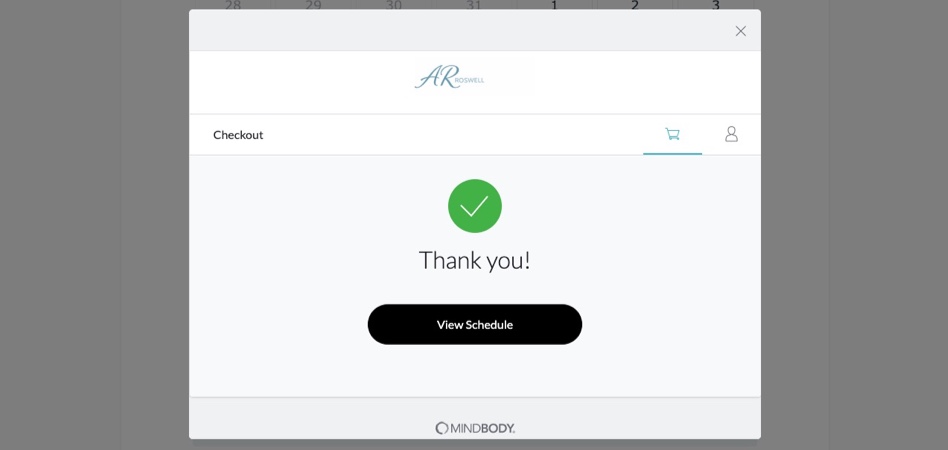Viewport: 948px width, 450px height.
Task: Click the Checkout heading text
Action: point(238,135)
